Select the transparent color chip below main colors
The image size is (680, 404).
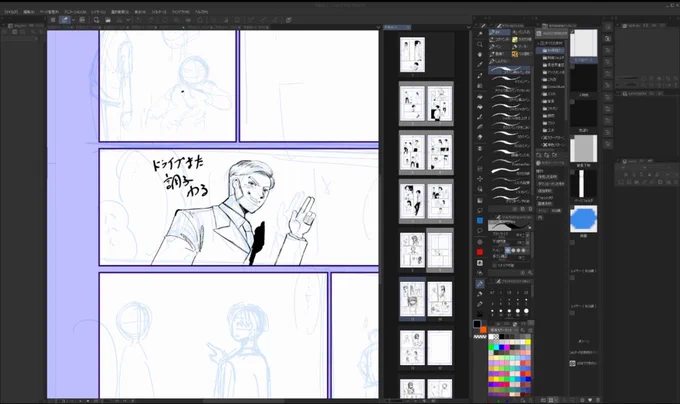480,337
